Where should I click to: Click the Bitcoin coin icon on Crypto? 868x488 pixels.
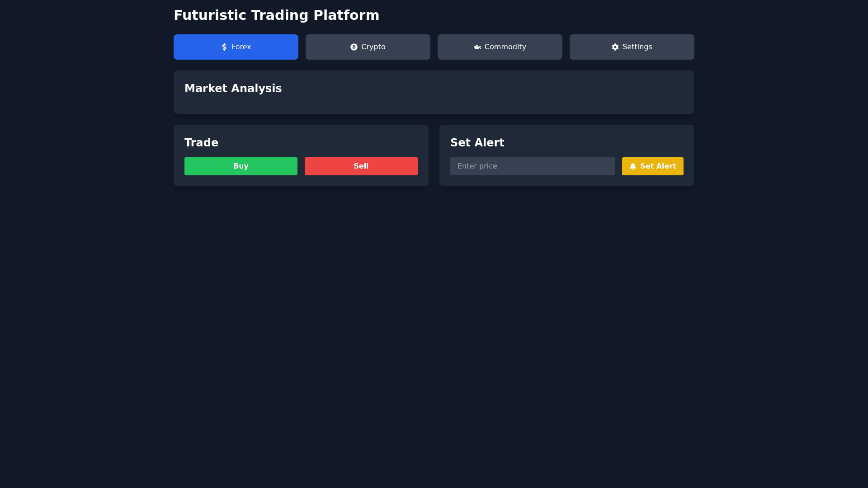354,47
